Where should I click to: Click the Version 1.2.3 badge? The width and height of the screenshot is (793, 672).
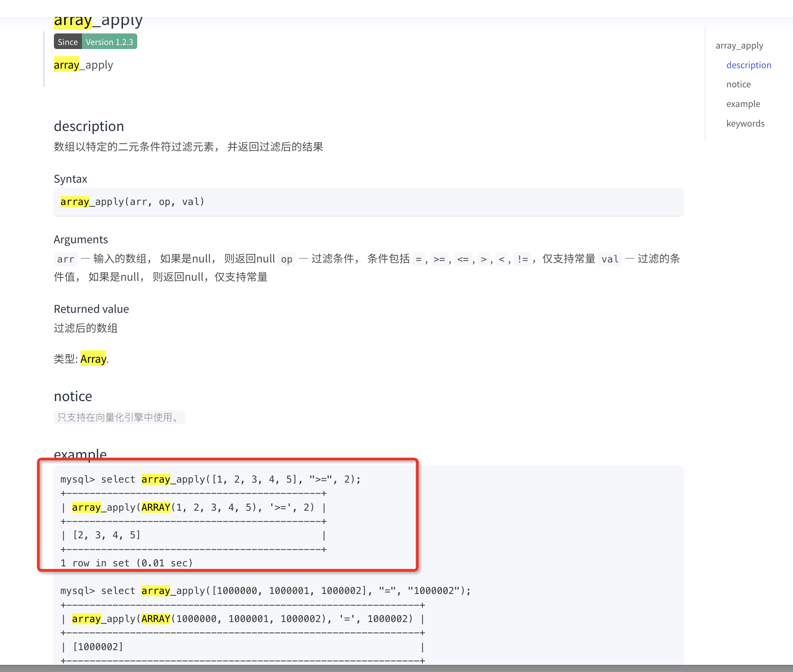point(109,41)
